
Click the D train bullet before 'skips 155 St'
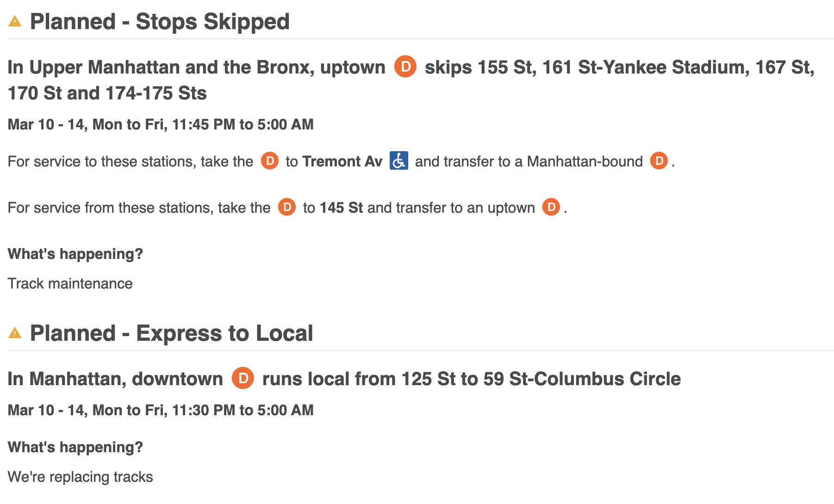pos(405,67)
